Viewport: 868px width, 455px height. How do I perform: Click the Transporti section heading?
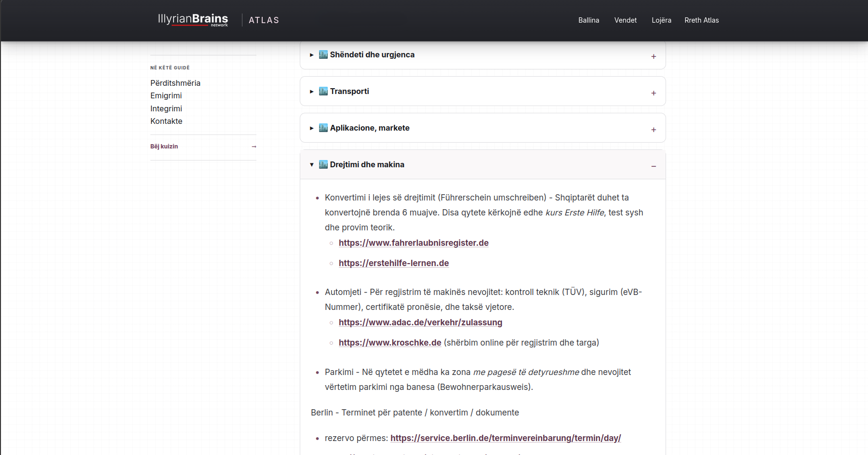point(349,91)
